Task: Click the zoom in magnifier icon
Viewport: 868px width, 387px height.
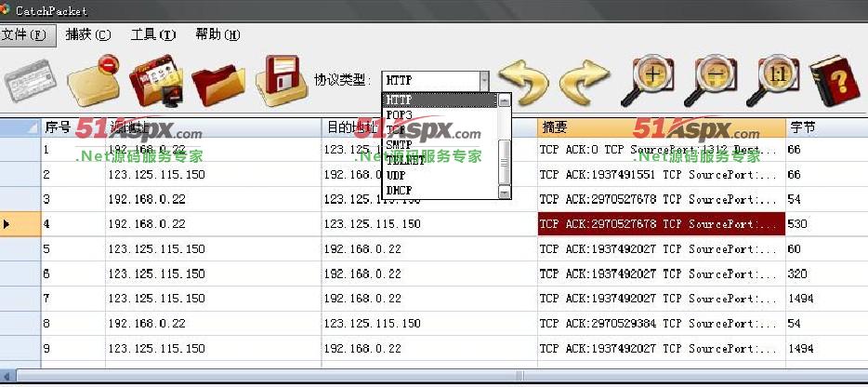Action: (x=648, y=80)
